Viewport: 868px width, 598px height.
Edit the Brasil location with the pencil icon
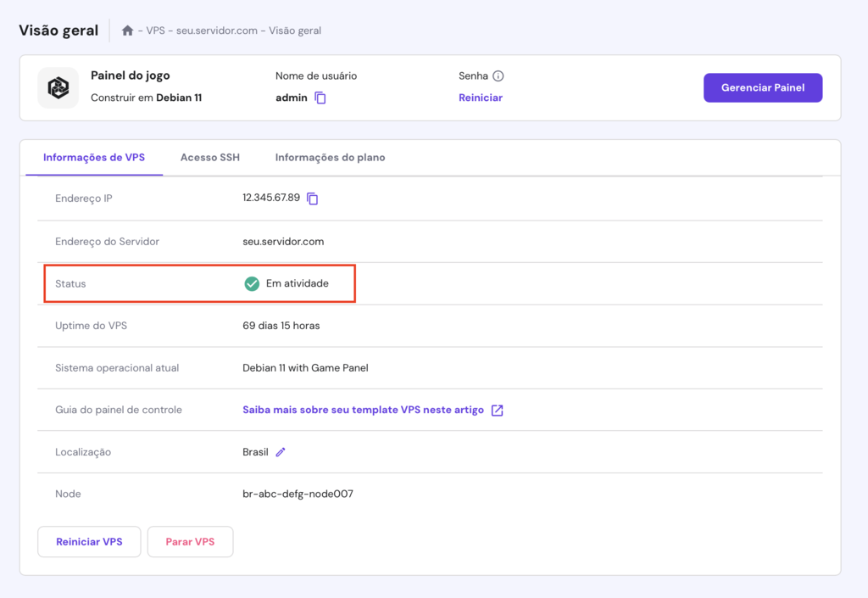click(281, 451)
